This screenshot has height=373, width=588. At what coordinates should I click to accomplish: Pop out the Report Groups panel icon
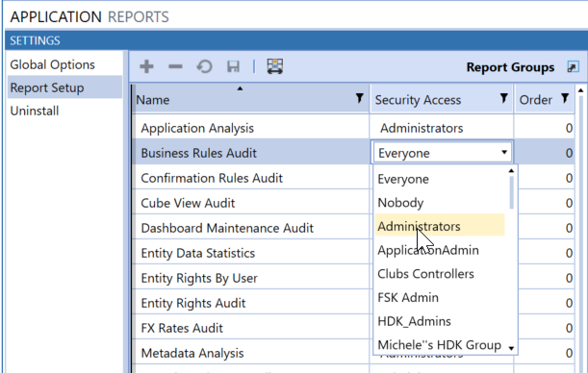click(573, 67)
